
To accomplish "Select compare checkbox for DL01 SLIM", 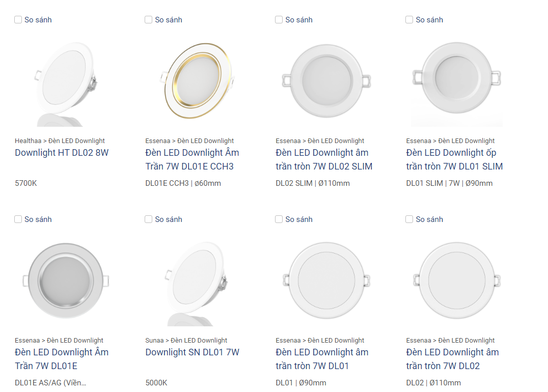I will (409, 19).
